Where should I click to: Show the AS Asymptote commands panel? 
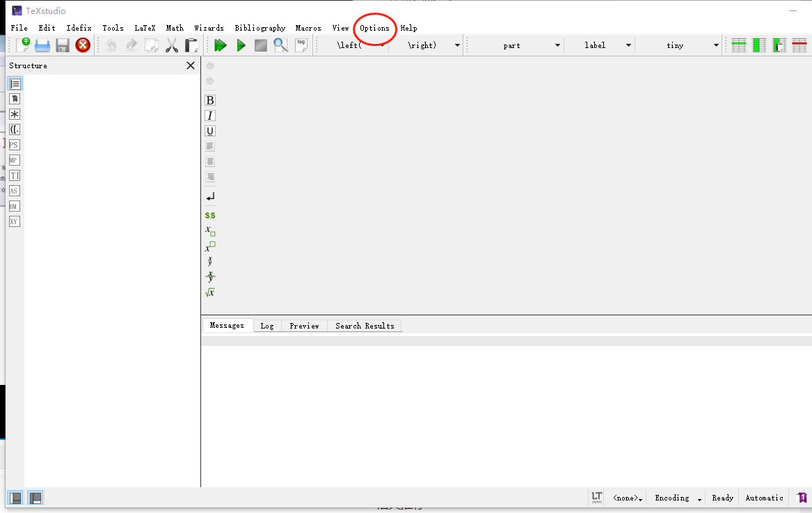15,191
